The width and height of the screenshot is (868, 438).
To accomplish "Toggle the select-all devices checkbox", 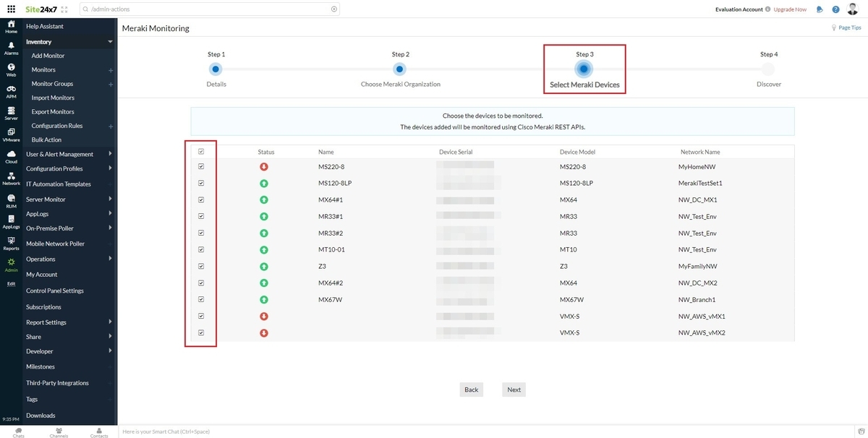I will point(201,152).
